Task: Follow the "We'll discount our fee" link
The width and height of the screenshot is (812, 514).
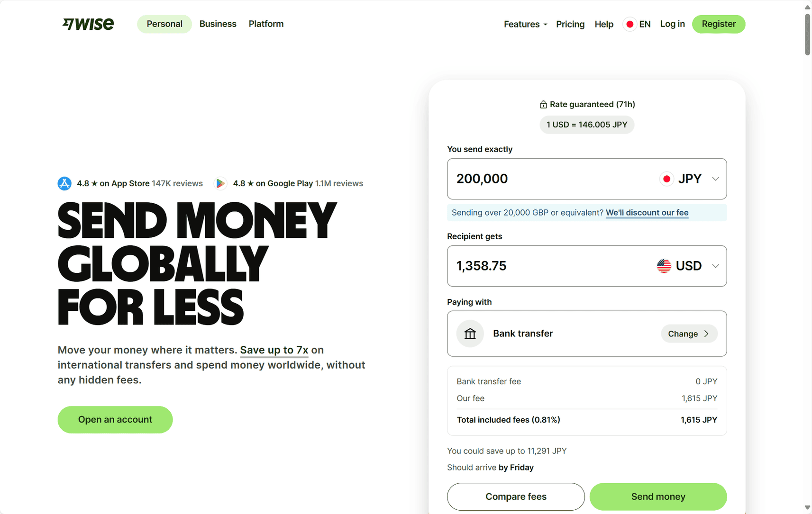Action: [647, 213]
